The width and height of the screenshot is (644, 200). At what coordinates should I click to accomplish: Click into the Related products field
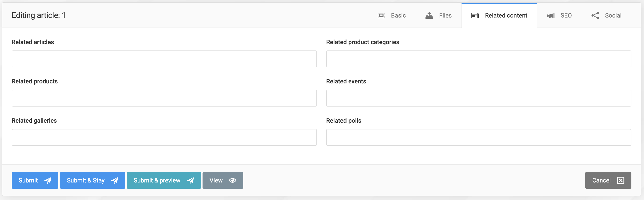click(x=164, y=98)
